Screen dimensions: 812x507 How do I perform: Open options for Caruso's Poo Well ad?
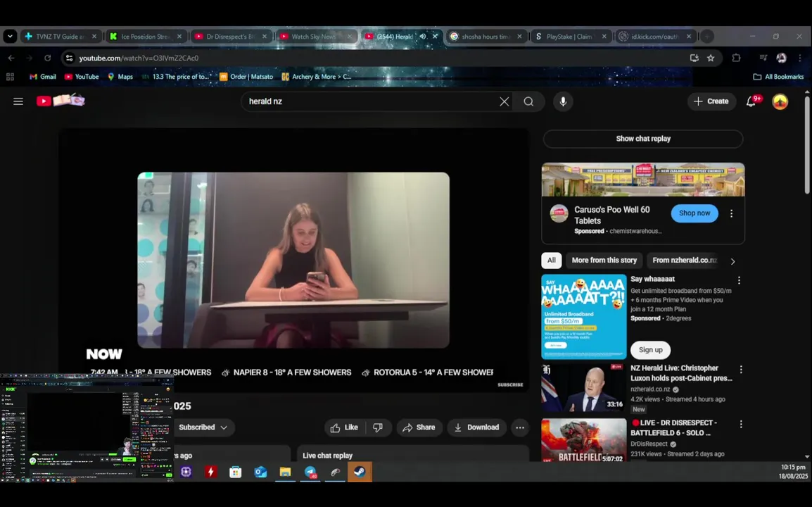pyautogui.click(x=731, y=213)
